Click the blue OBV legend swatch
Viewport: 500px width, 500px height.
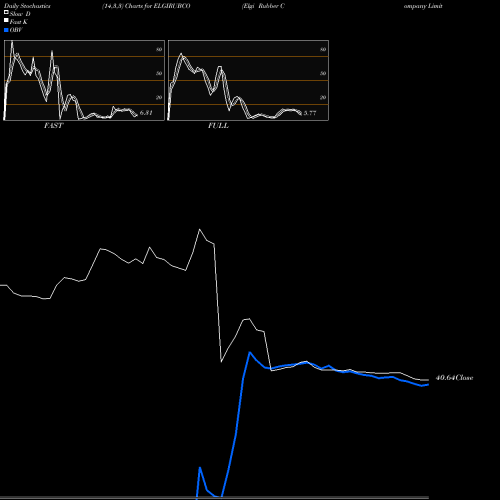point(6,30)
